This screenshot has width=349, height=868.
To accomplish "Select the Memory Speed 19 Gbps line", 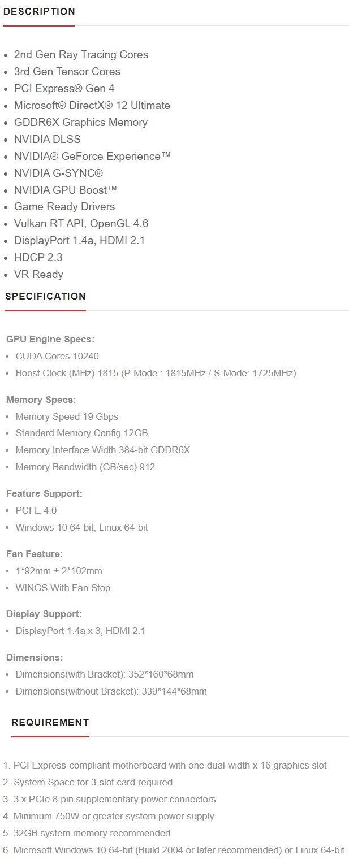I will point(67,416).
